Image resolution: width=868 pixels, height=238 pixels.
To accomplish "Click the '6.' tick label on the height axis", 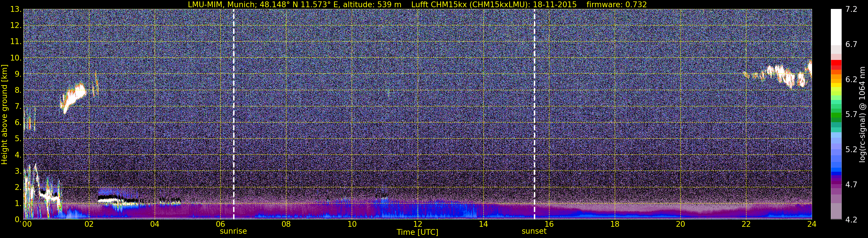I will [x=18, y=122].
